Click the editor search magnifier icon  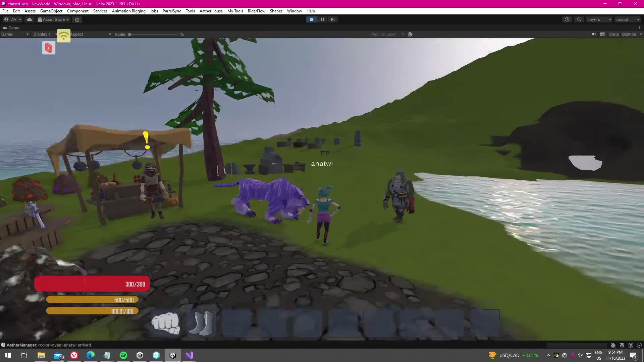pos(579,19)
